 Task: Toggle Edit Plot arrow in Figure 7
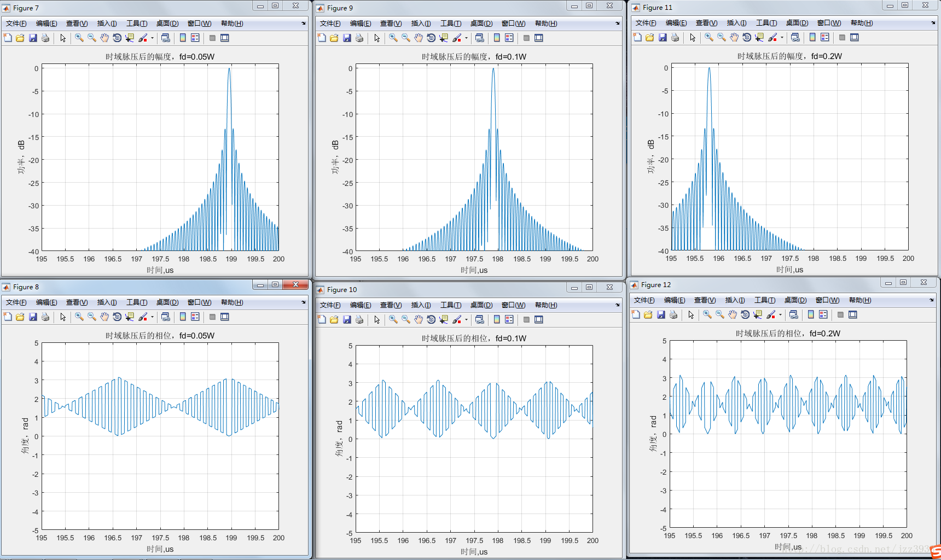63,38
